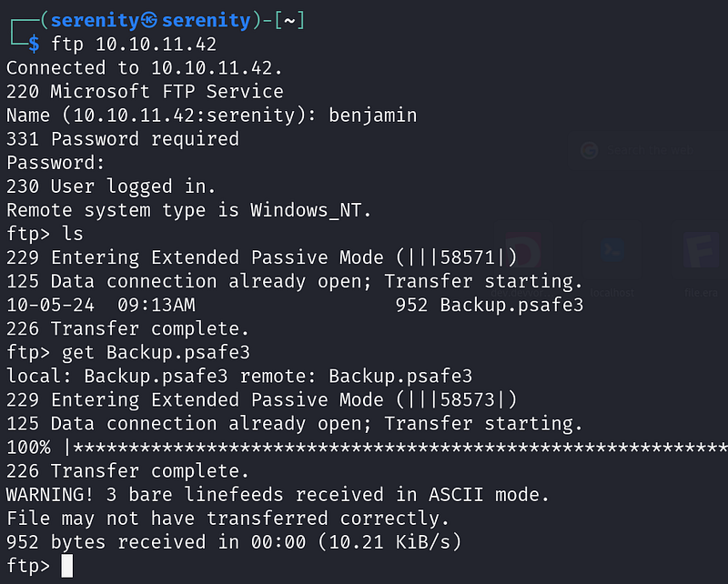This screenshot has height=584, width=728.
Task: Click the get Backup.psafe3 command line
Action: (x=156, y=353)
